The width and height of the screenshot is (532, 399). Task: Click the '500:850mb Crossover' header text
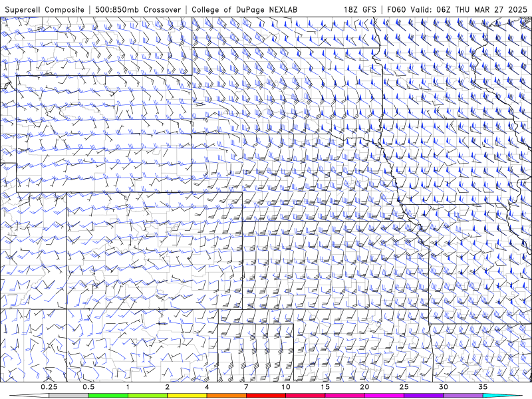(138, 9)
